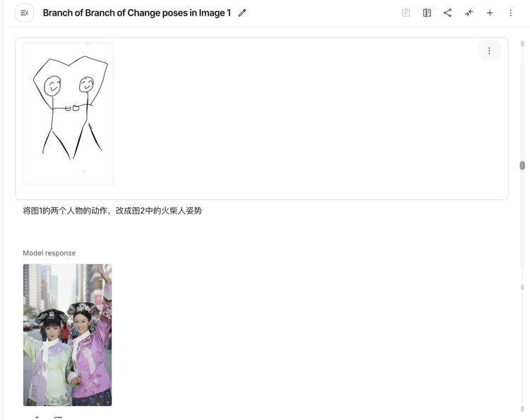Open the compare mode icon
The height and width of the screenshot is (420, 530).
click(x=427, y=13)
